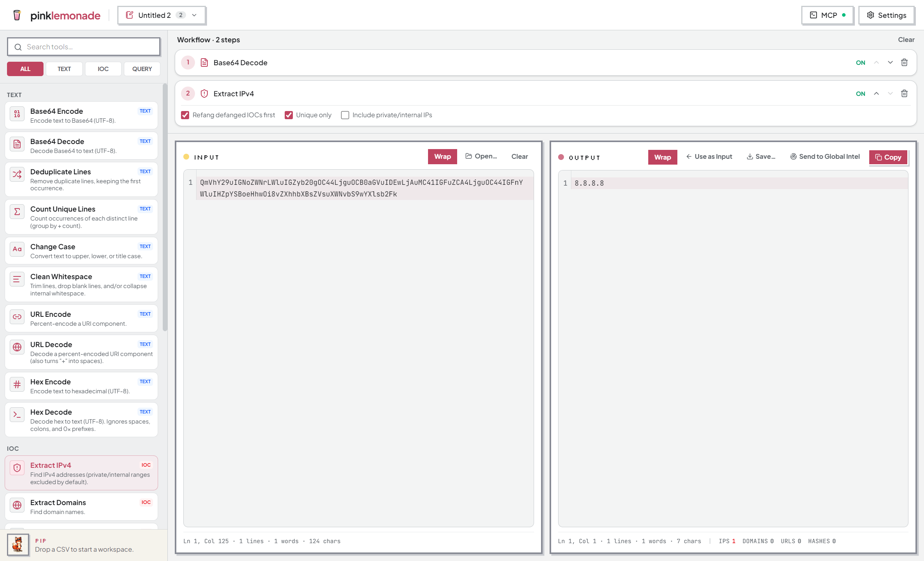Delete the Extract IPv4 step with trash icon
Screen dimensions: 924x561
click(x=904, y=94)
